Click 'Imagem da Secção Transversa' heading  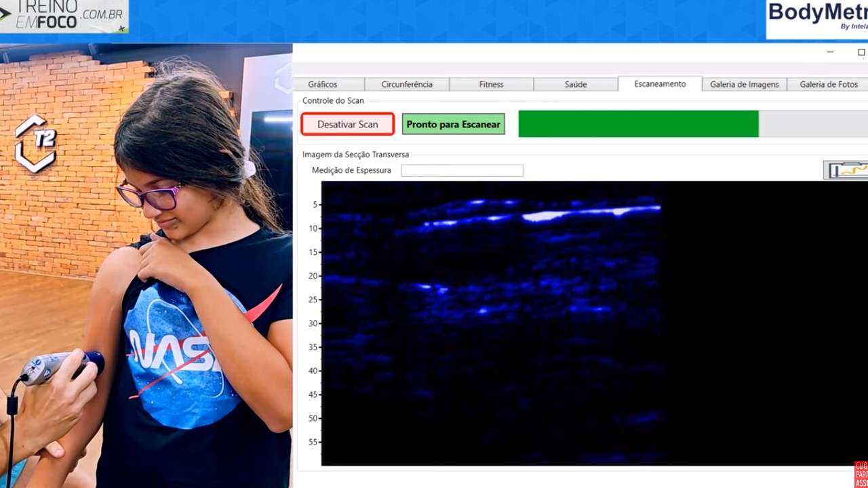pyautogui.click(x=355, y=155)
